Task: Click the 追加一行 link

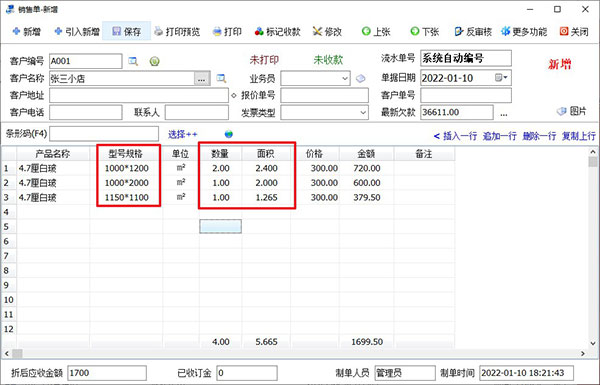Action: [499, 136]
